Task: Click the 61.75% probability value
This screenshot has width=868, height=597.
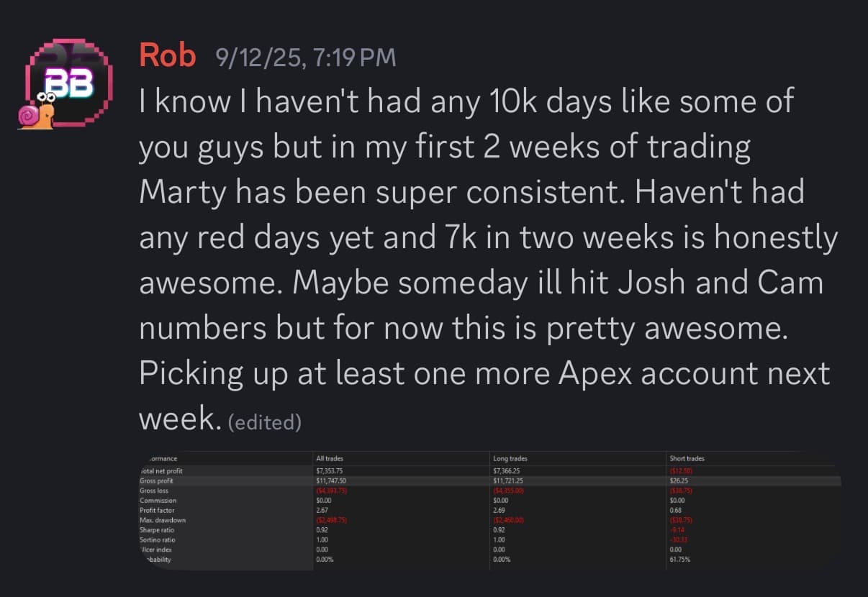Action: [x=681, y=559]
